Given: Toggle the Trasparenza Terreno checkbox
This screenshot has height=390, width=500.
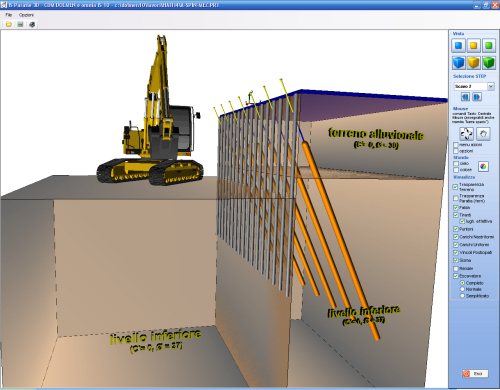Looking at the screenshot, I should [x=455, y=187].
